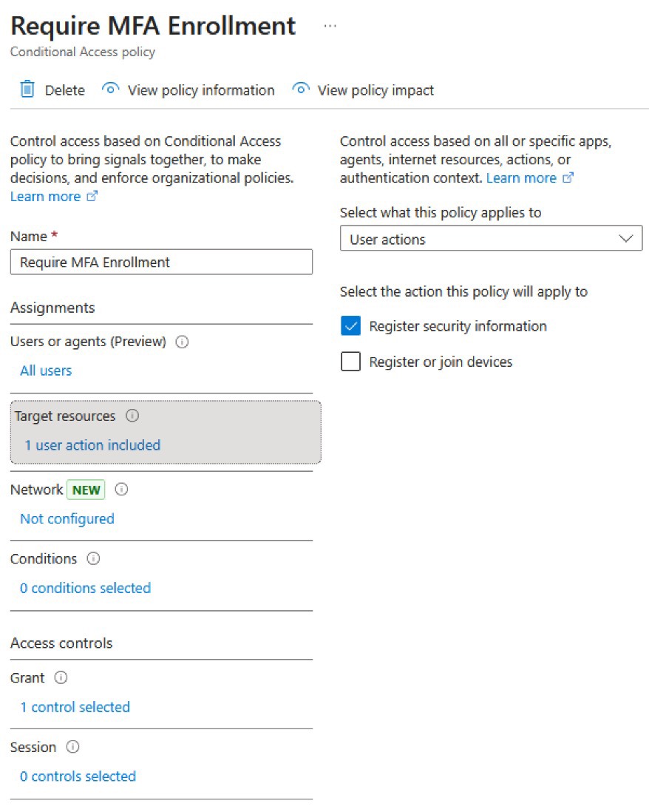Click info icon beside Session

73,747
